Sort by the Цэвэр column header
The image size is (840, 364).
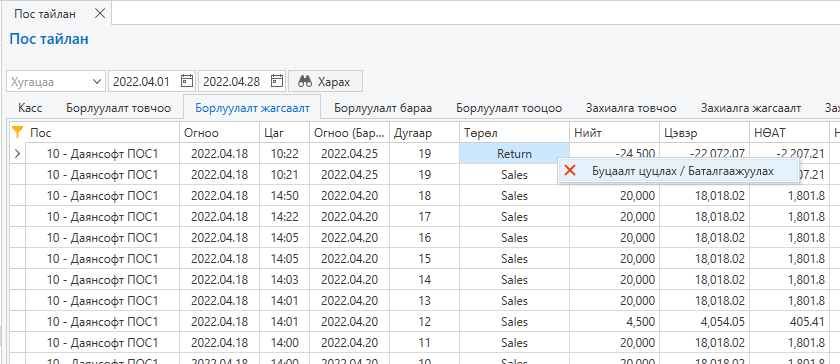pos(704,132)
